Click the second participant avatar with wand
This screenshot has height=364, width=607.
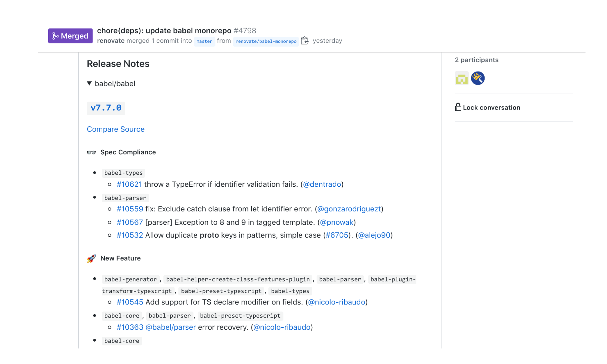(478, 78)
